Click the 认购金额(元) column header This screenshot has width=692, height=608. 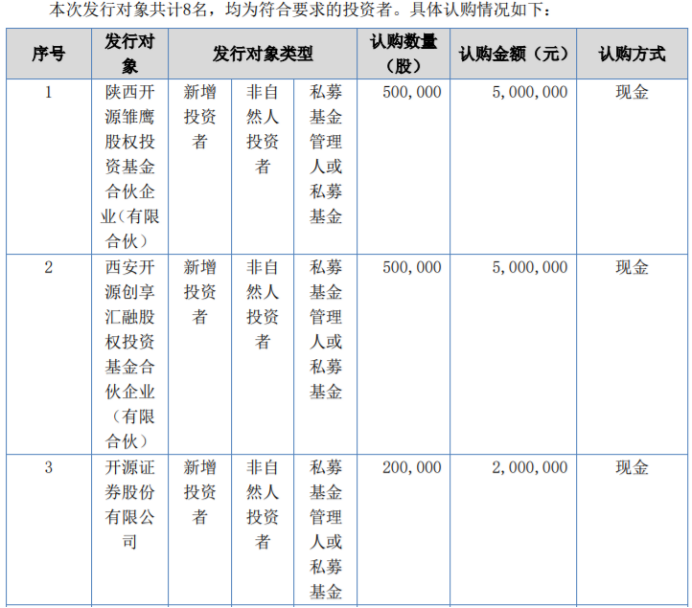(x=513, y=54)
